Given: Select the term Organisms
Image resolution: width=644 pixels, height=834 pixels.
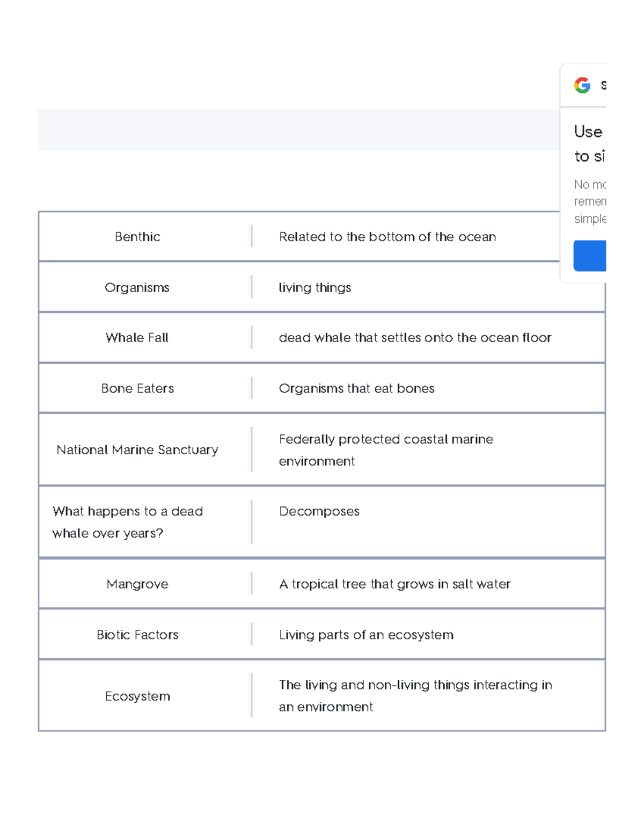Looking at the screenshot, I should pos(137,287).
